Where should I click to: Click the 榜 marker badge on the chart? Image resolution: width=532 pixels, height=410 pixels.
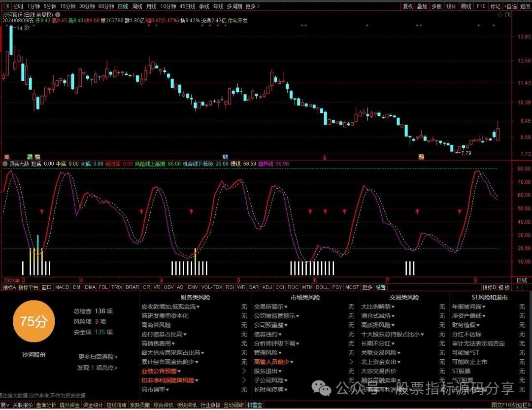point(37,157)
